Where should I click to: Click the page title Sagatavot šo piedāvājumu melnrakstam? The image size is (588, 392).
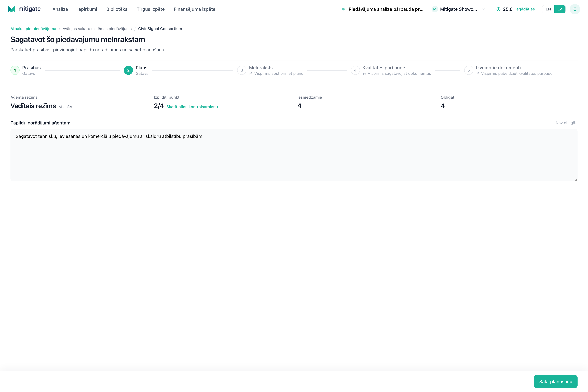[78, 40]
